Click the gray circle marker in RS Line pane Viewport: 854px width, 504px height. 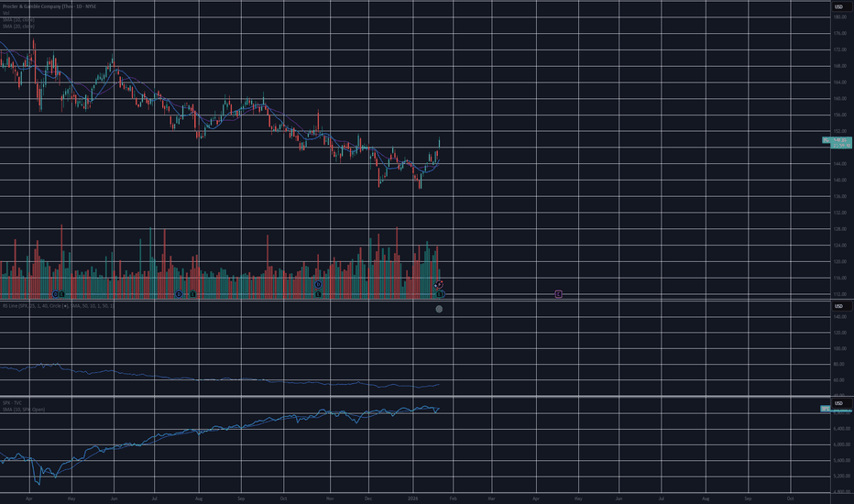point(439,310)
